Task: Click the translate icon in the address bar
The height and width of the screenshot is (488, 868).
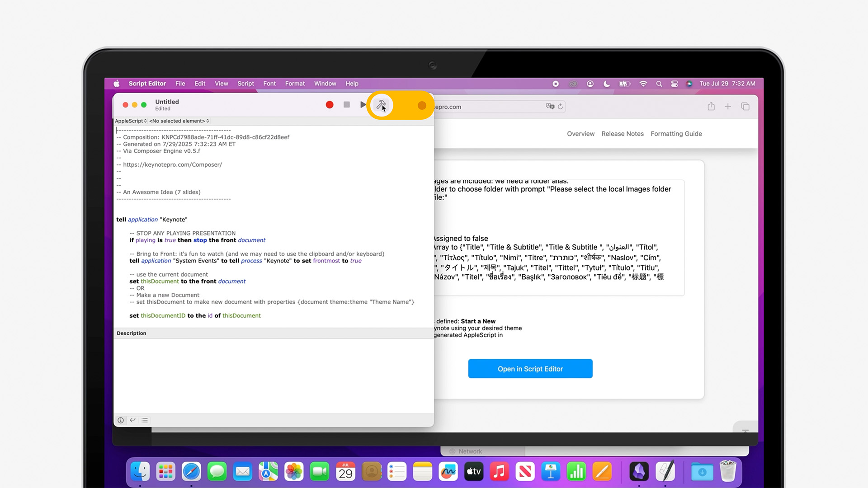Action: pyautogui.click(x=550, y=107)
